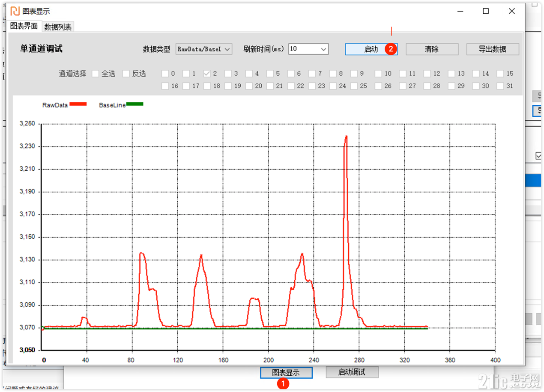Viewport: 544px width, 392px height.
Task: Click the 3,250 y-axis label
Action: (x=27, y=124)
